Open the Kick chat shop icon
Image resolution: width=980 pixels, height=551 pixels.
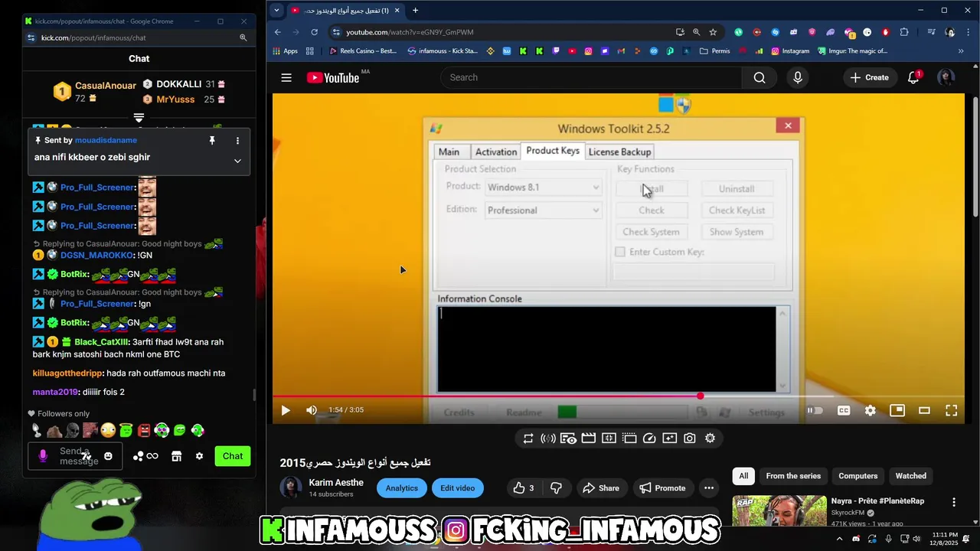[176, 456]
